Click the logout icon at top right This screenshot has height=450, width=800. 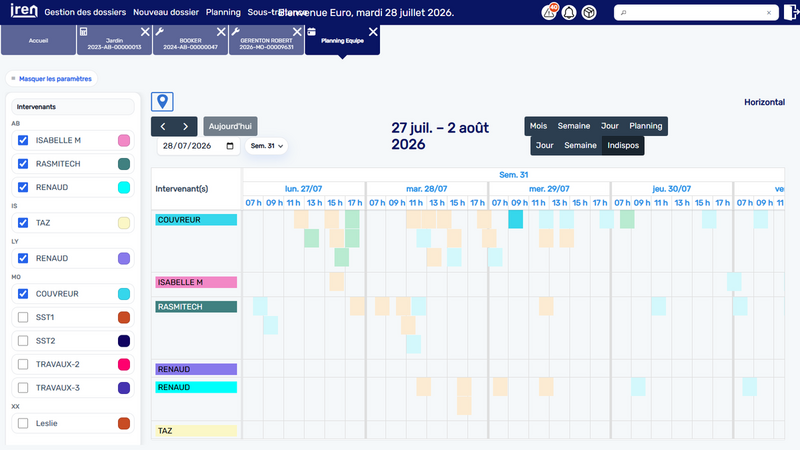(791, 12)
